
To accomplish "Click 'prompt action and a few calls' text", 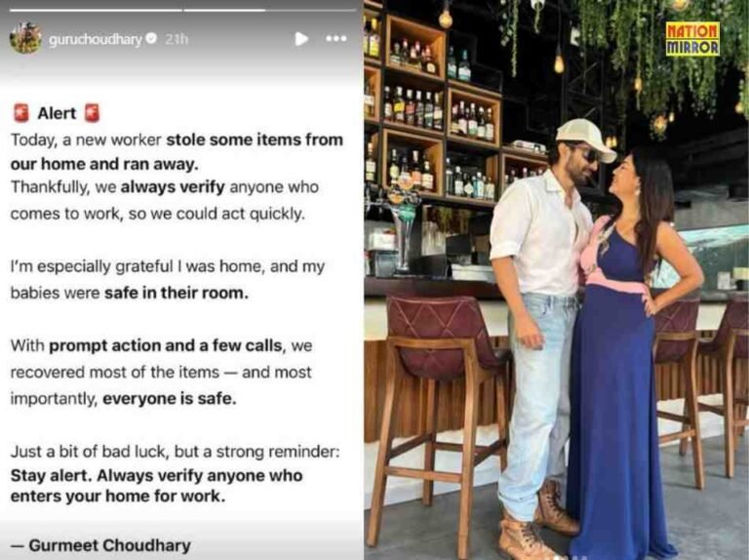I will point(166,345).
